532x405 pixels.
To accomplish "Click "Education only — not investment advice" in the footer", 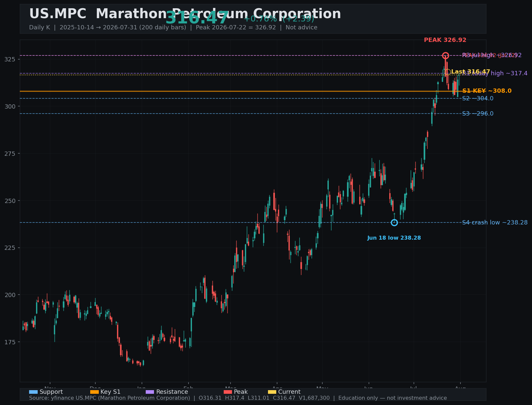I will [393, 398].
